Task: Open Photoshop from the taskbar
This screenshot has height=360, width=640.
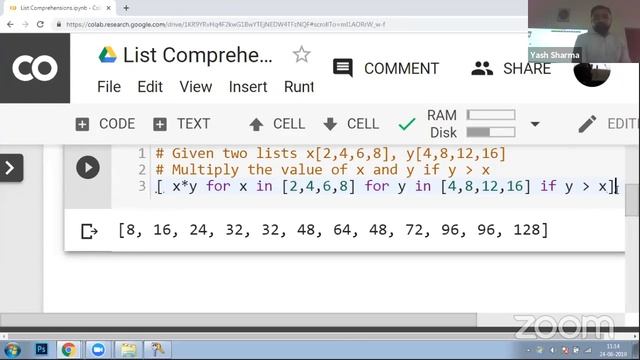Action: [x=41, y=349]
